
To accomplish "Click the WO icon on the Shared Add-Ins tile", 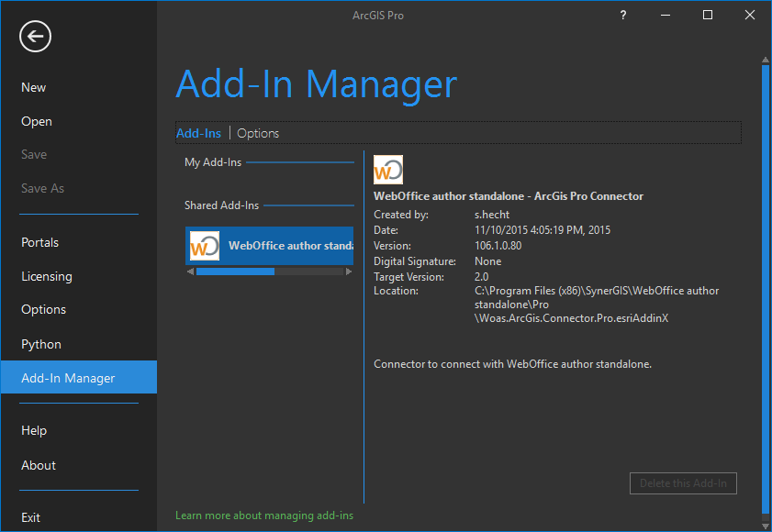I will [205, 245].
